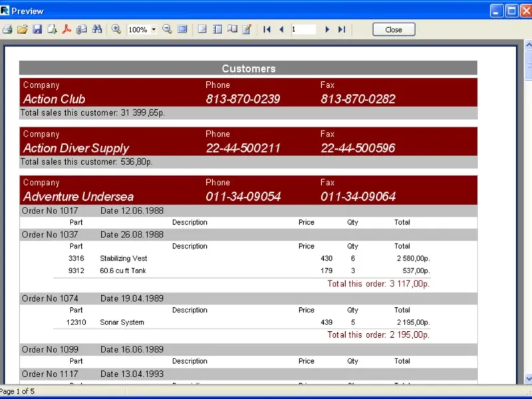Send the report by e-mail icon
The height and width of the screenshot is (399, 532).
pyautogui.click(x=82, y=29)
